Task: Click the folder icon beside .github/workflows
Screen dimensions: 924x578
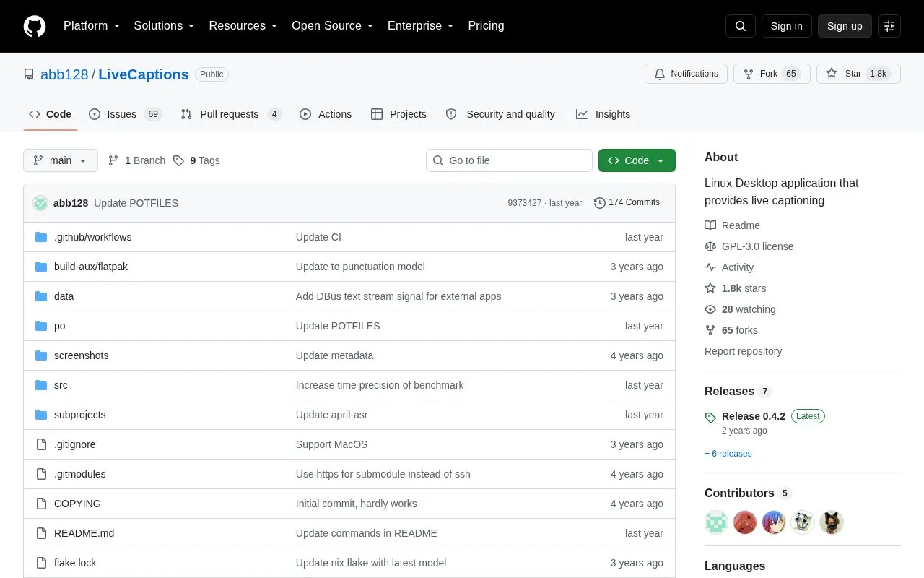Action: click(41, 237)
